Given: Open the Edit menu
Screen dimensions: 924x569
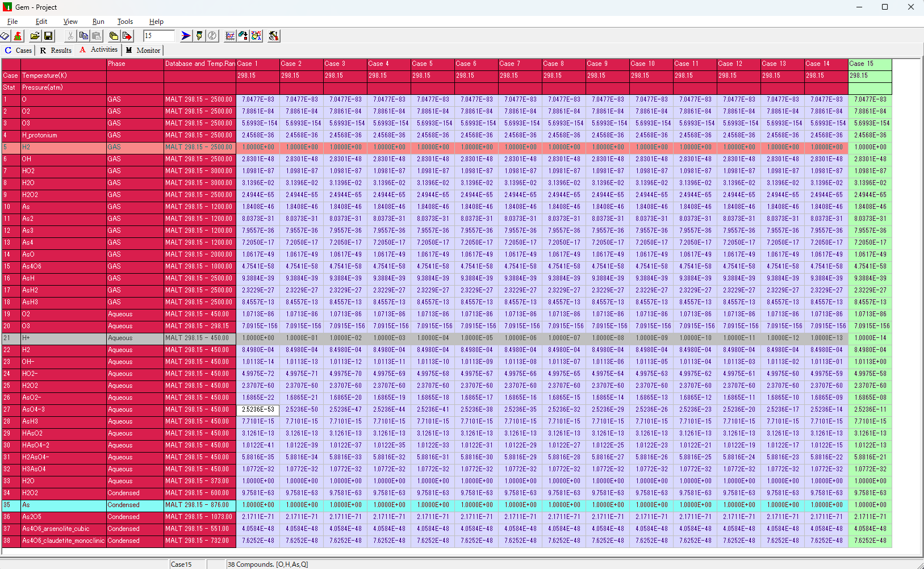Looking at the screenshot, I should pos(41,22).
